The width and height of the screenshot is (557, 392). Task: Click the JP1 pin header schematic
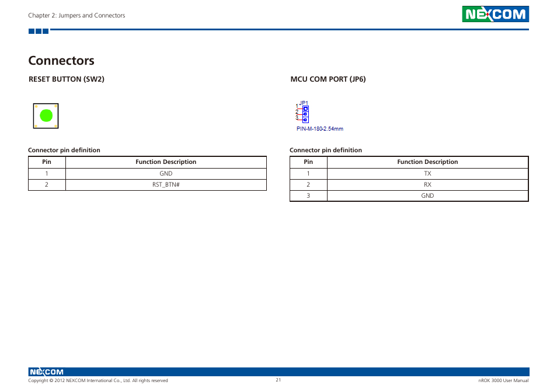[x=305, y=114]
